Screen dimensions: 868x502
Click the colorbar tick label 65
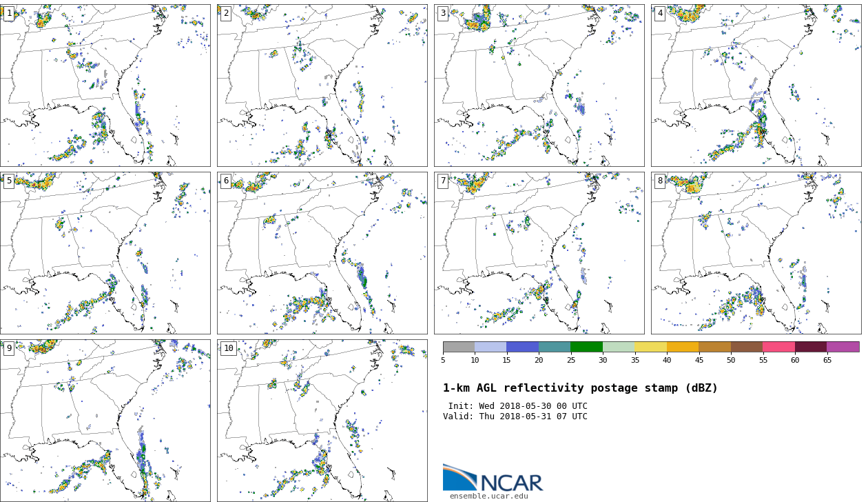point(827,360)
